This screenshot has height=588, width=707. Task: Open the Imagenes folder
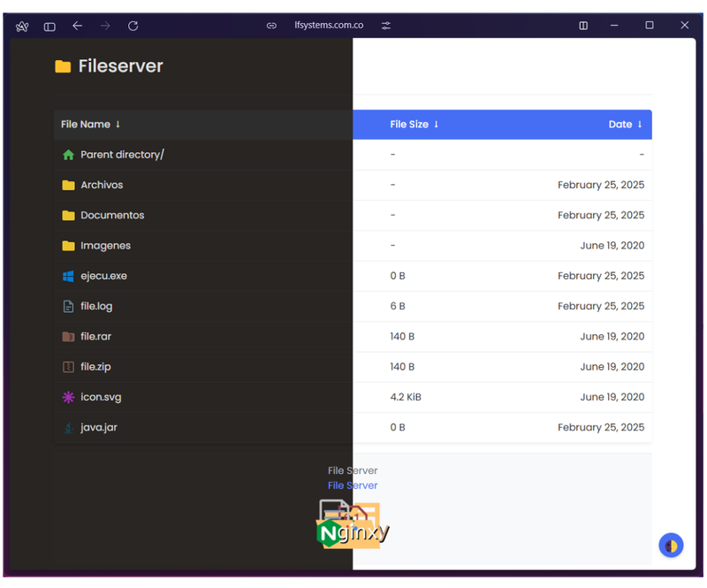click(105, 246)
